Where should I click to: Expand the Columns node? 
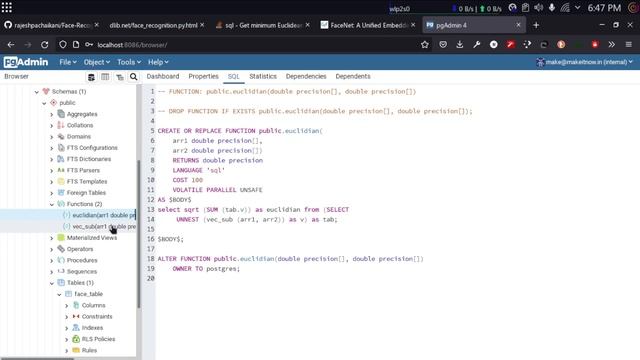[67, 306]
